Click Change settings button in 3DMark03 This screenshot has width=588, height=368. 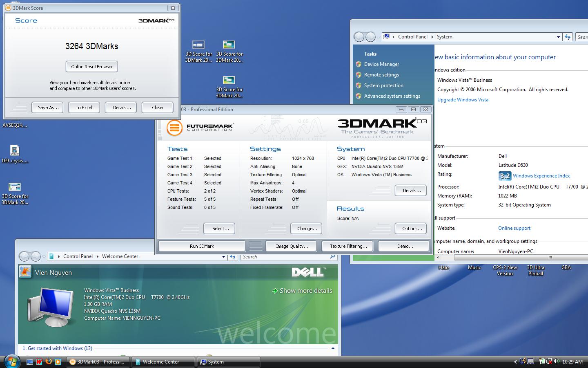(x=307, y=229)
